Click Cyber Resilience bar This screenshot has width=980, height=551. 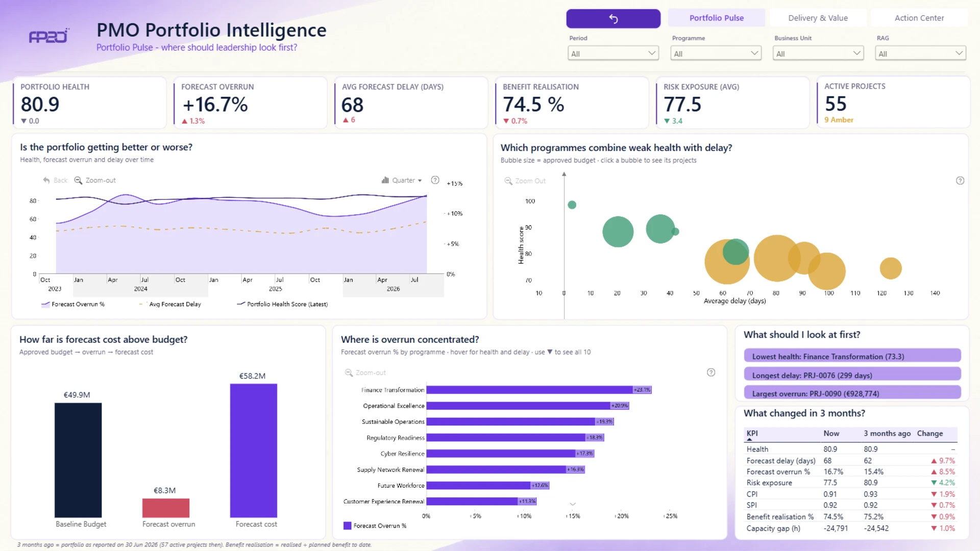[x=510, y=454]
